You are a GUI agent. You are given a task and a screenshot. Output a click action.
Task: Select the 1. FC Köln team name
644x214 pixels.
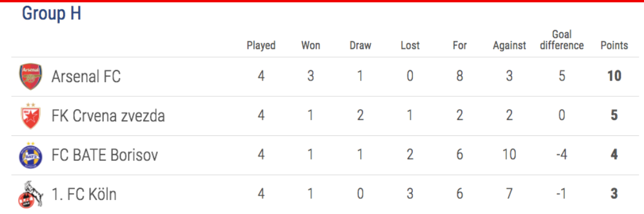[84, 194]
